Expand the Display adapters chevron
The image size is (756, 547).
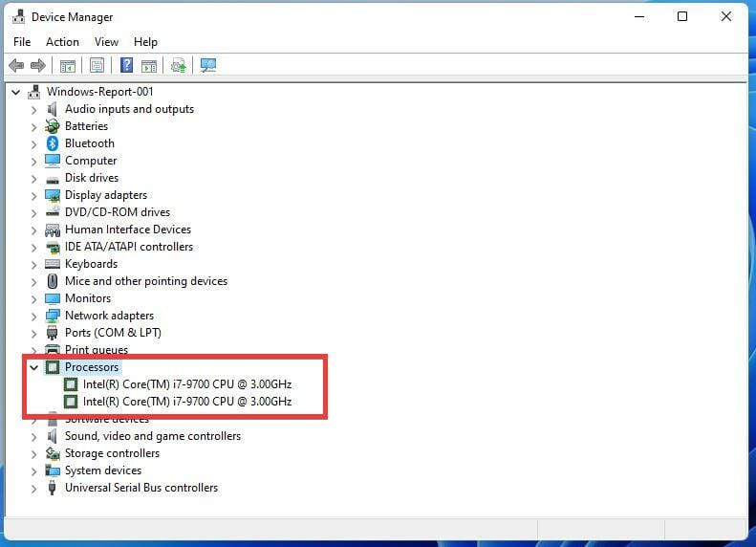(x=33, y=196)
